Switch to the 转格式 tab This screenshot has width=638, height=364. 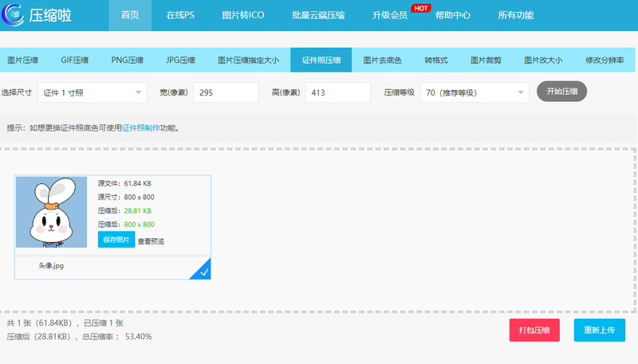click(x=435, y=60)
